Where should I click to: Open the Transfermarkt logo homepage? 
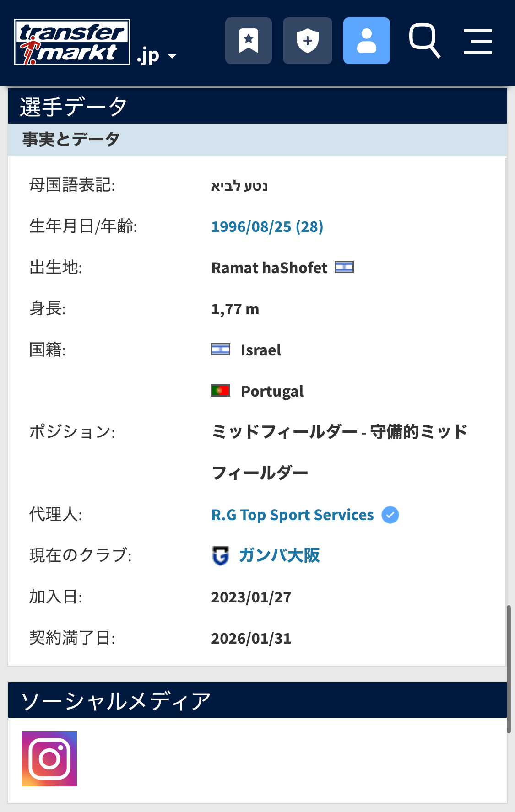[72, 42]
